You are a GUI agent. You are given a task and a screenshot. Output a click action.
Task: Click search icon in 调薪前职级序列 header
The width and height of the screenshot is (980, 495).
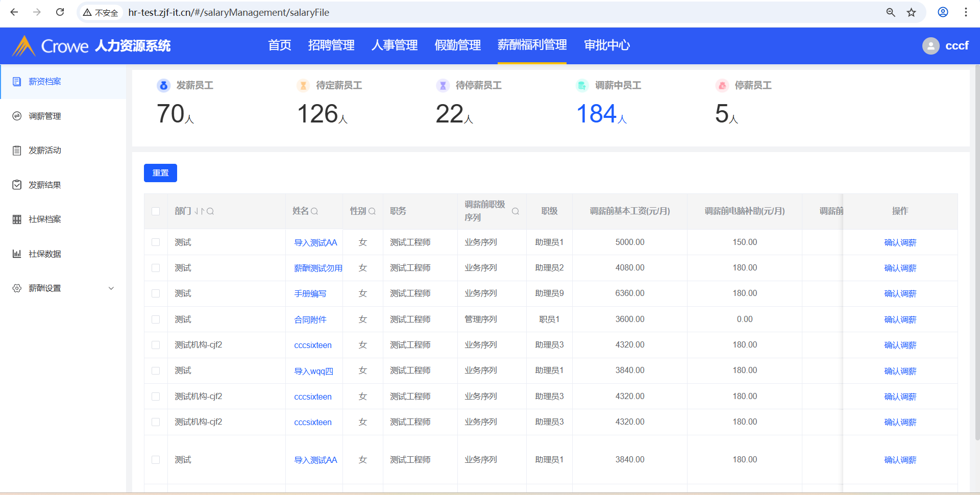tap(516, 211)
